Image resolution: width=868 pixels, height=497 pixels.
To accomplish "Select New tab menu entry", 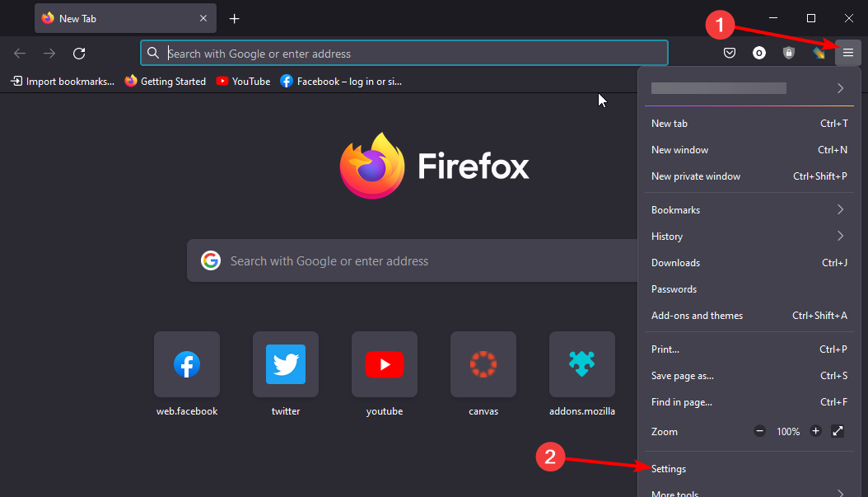I will coord(749,124).
